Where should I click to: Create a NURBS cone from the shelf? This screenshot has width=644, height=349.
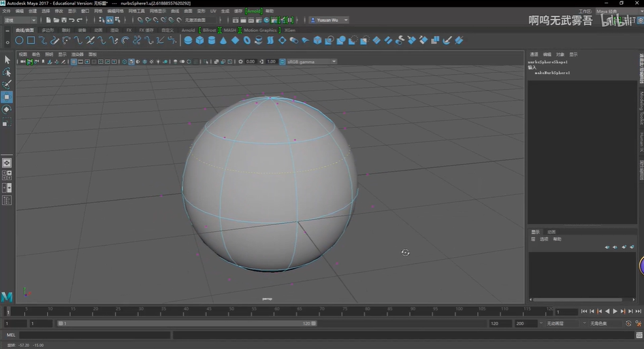click(223, 40)
